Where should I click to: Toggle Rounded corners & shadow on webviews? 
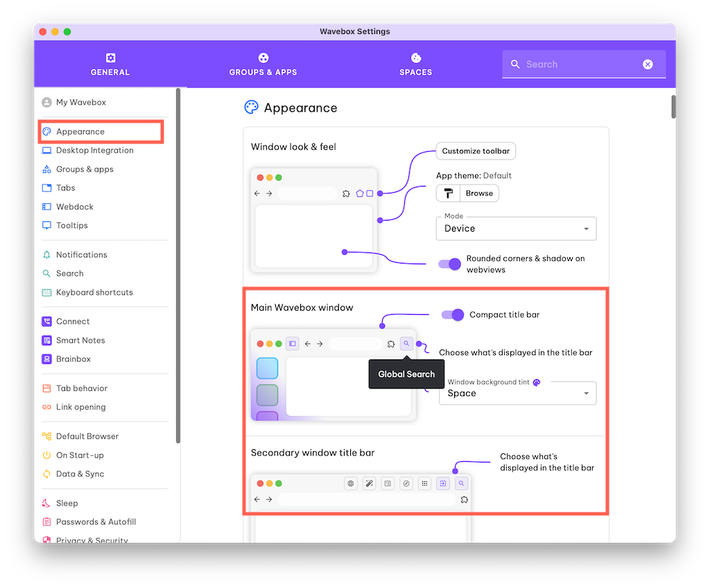[x=449, y=264]
